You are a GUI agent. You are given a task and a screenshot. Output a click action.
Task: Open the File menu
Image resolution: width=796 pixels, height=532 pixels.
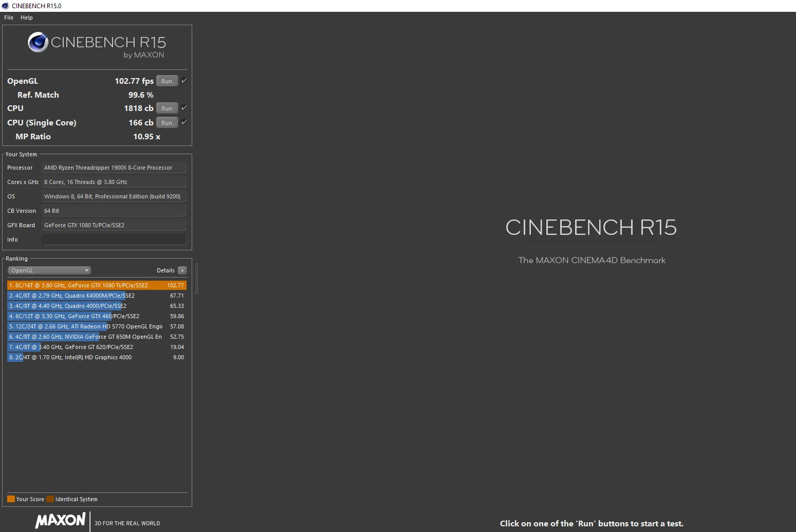[x=9, y=17]
